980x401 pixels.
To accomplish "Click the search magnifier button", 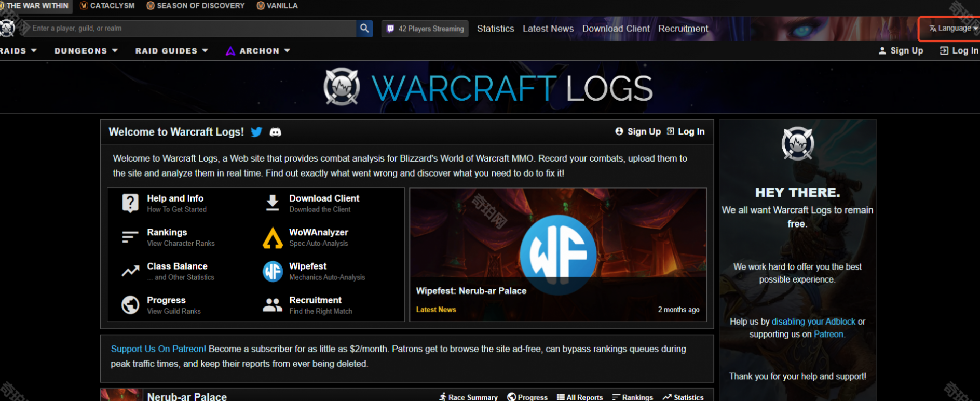I will click(x=364, y=29).
